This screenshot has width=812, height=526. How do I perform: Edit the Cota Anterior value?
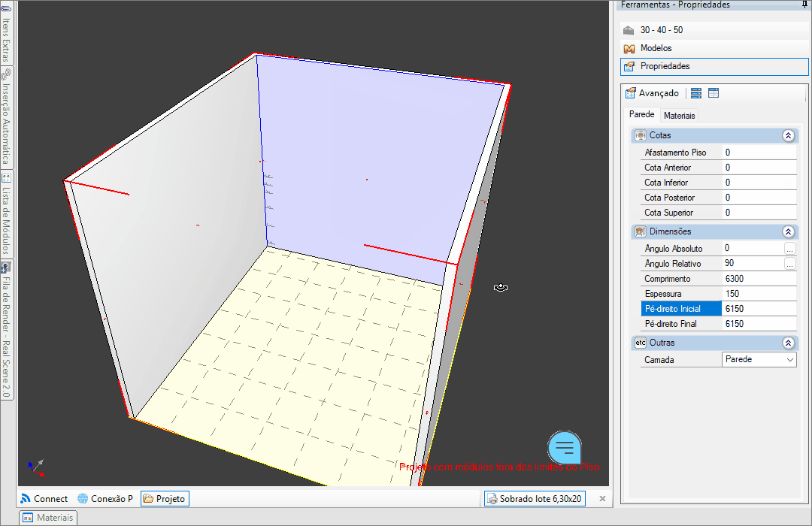pyautogui.click(x=759, y=168)
